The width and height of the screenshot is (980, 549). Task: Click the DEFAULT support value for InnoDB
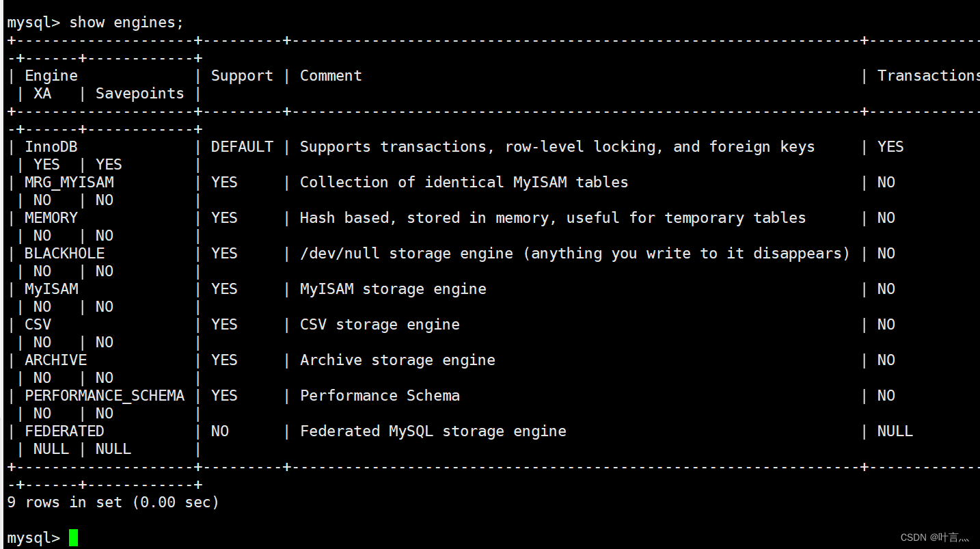click(242, 147)
